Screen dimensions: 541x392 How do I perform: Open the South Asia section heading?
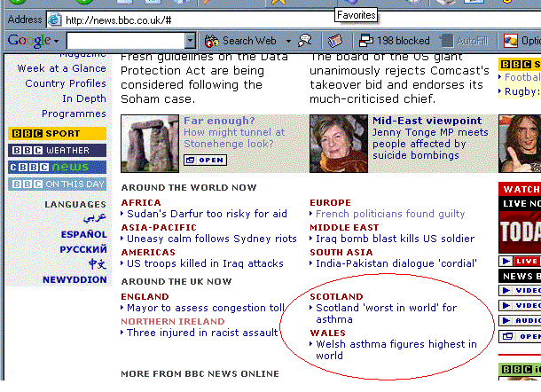click(341, 252)
